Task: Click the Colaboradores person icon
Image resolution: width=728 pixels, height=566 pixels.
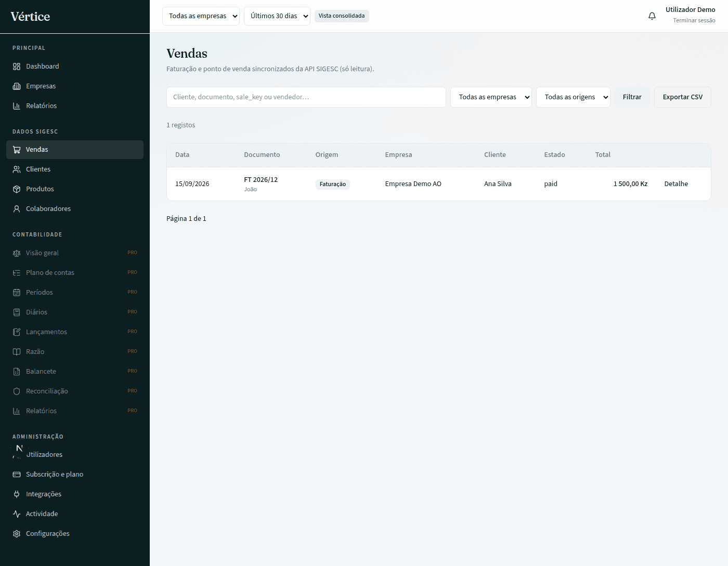Action: click(x=17, y=209)
